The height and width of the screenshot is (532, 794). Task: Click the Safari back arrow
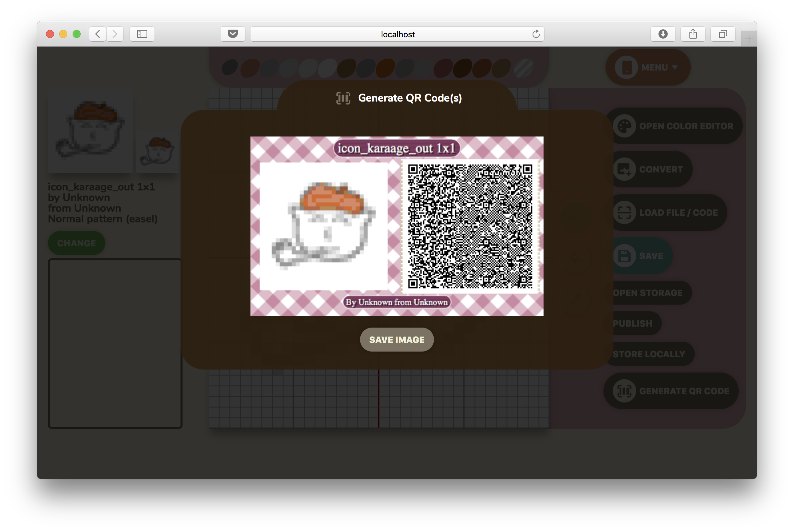pos(98,34)
